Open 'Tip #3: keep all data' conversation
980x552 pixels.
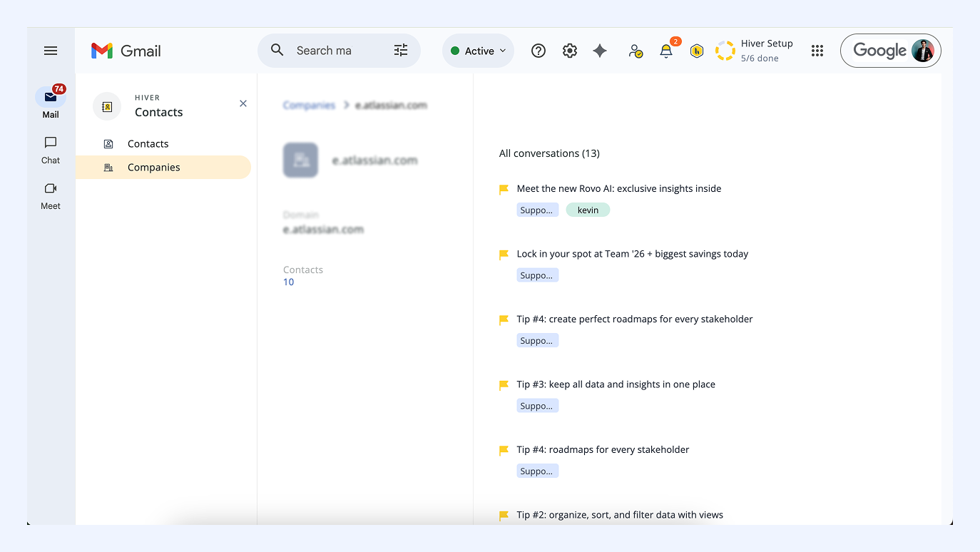click(x=616, y=384)
